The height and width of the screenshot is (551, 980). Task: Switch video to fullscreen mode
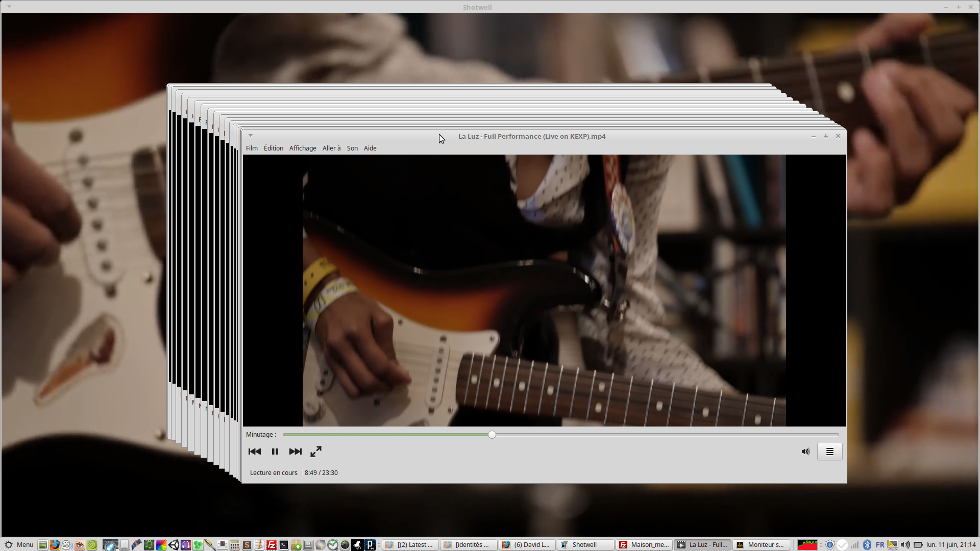[x=316, y=452]
